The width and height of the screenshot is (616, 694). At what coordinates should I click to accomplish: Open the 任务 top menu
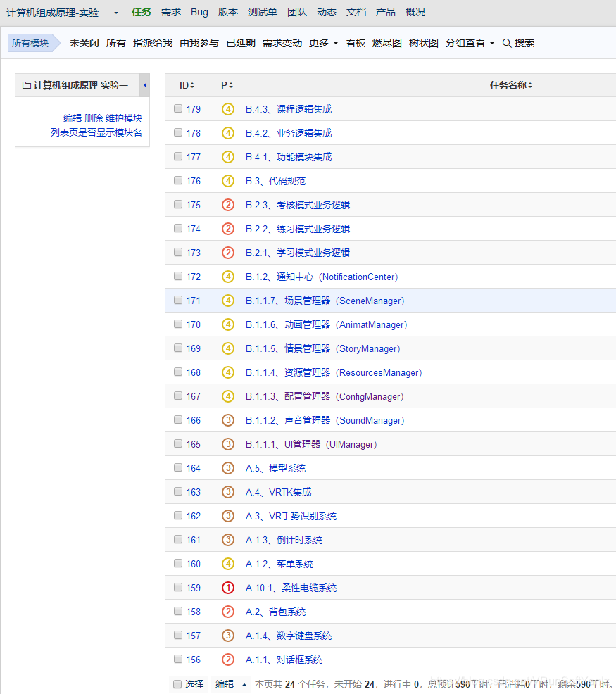click(142, 13)
